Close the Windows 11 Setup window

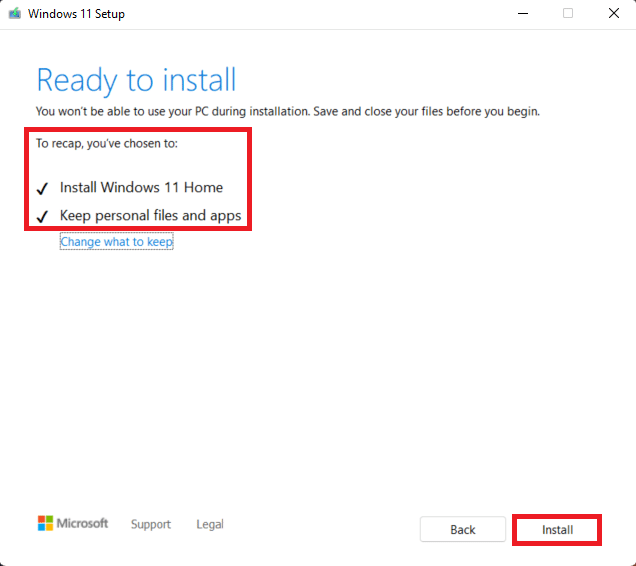(613, 14)
